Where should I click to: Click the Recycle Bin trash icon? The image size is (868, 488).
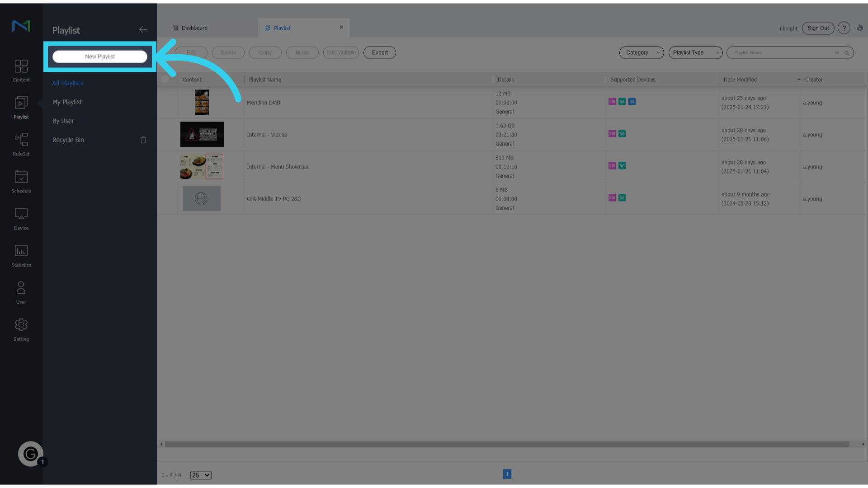(x=143, y=140)
